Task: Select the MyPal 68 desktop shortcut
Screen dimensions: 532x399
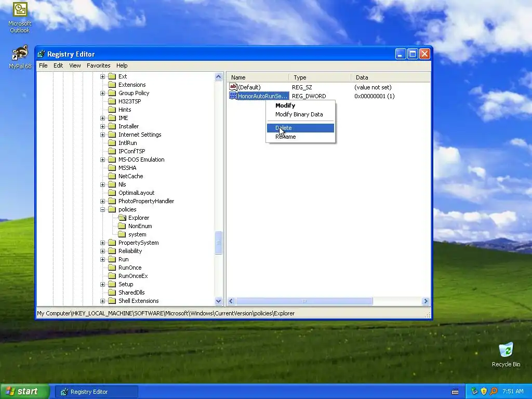Action: pos(20,57)
